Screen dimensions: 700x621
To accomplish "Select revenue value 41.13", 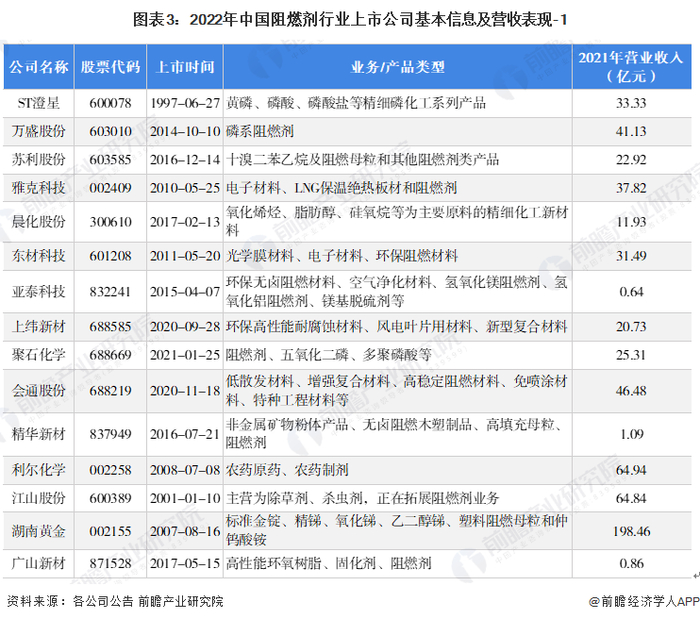I will point(631,131).
